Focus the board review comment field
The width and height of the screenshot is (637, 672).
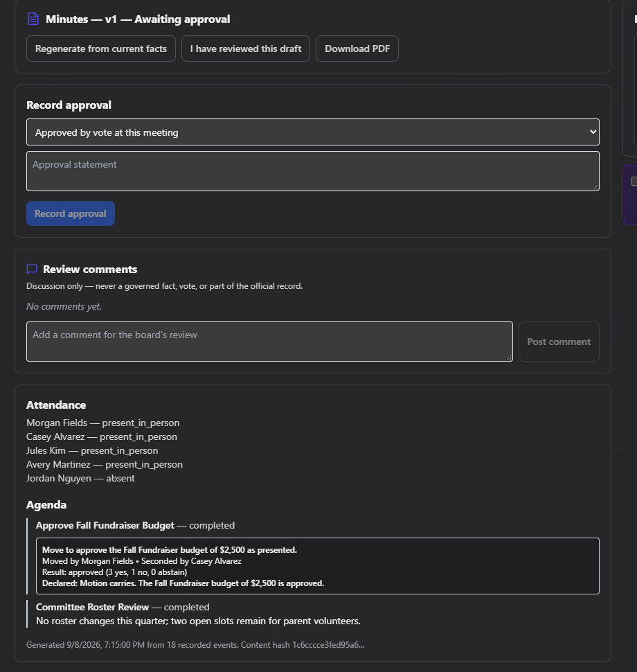coord(269,342)
